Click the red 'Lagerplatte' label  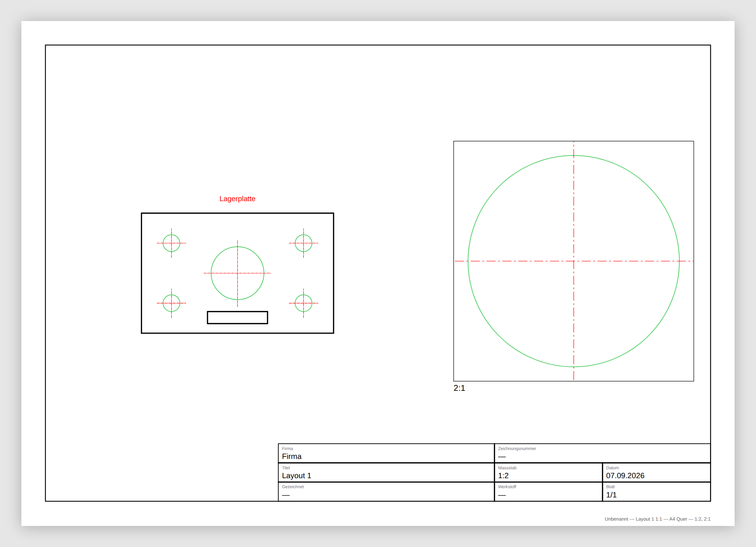click(237, 199)
